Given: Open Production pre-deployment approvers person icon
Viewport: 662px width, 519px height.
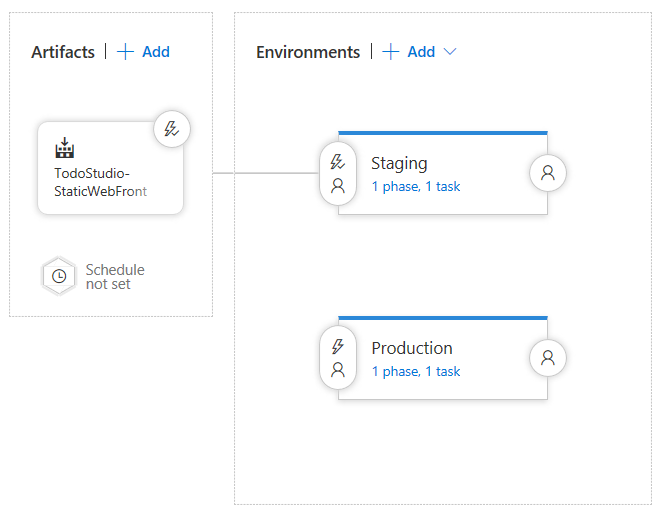Looking at the screenshot, I should (338, 370).
